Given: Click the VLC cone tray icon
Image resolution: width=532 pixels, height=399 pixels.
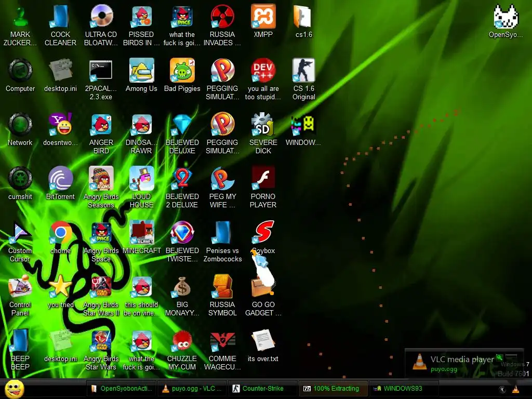Looking at the screenshot, I should pos(516,390).
